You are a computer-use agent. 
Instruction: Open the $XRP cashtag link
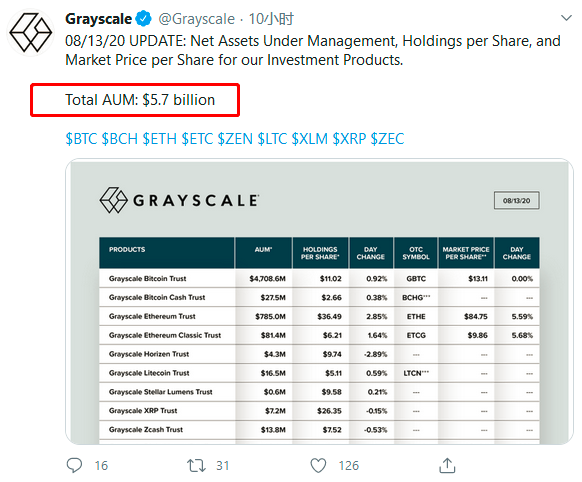click(349, 139)
